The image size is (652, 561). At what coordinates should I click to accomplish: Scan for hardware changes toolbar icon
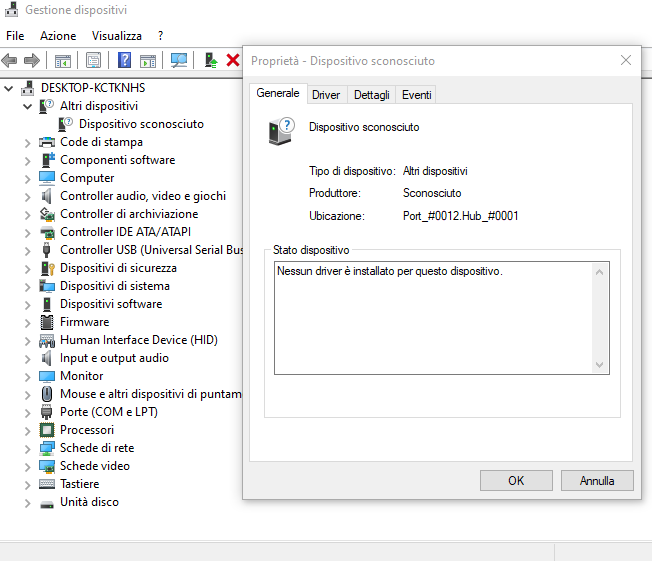point(179,61)
